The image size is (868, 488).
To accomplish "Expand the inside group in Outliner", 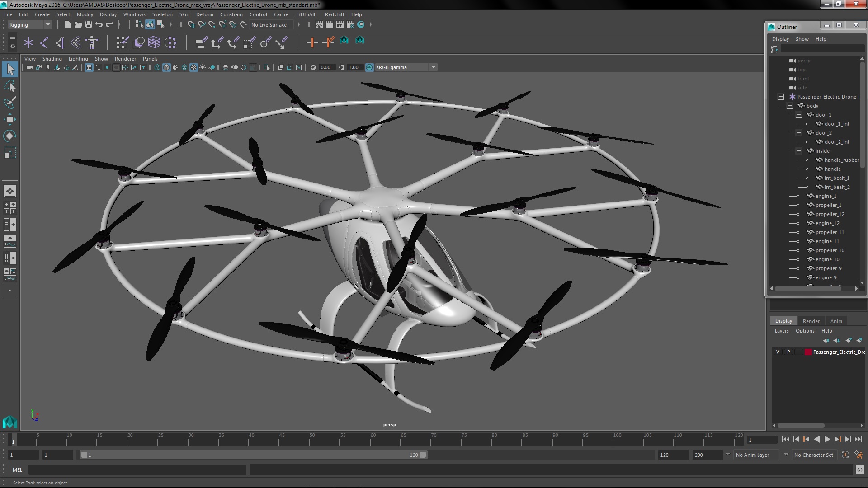I will click(x=799, y=151).
